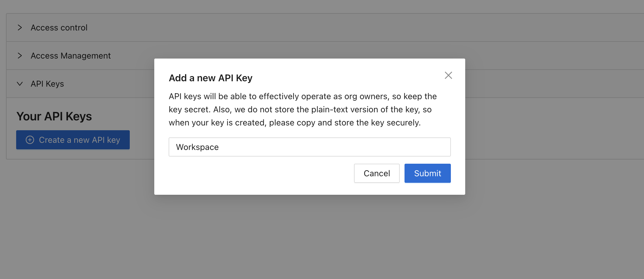
Task: Click the Your API Keys heading
Action: coord(54,116)
